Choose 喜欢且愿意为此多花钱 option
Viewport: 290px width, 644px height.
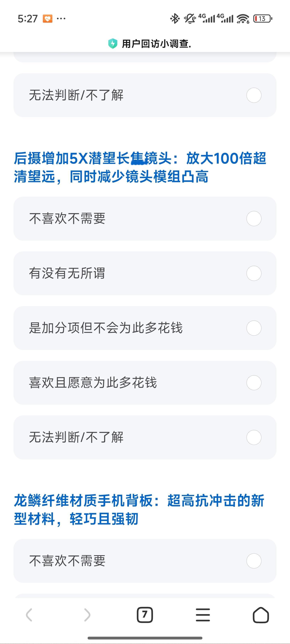tap(145, 383)
